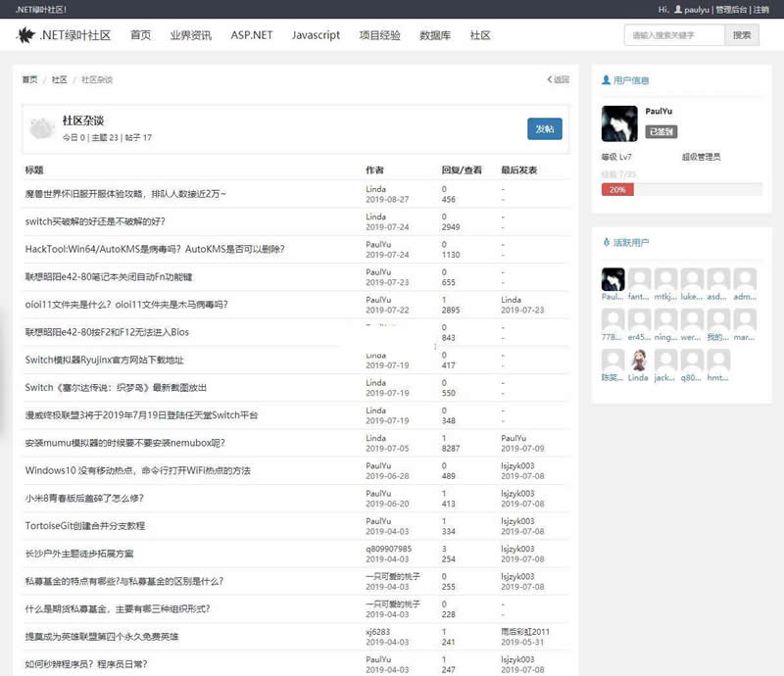Open post 小米8青春版后盖碎了怎么修?
Viewport: 784px width, 676px height.
coord(84,498)
